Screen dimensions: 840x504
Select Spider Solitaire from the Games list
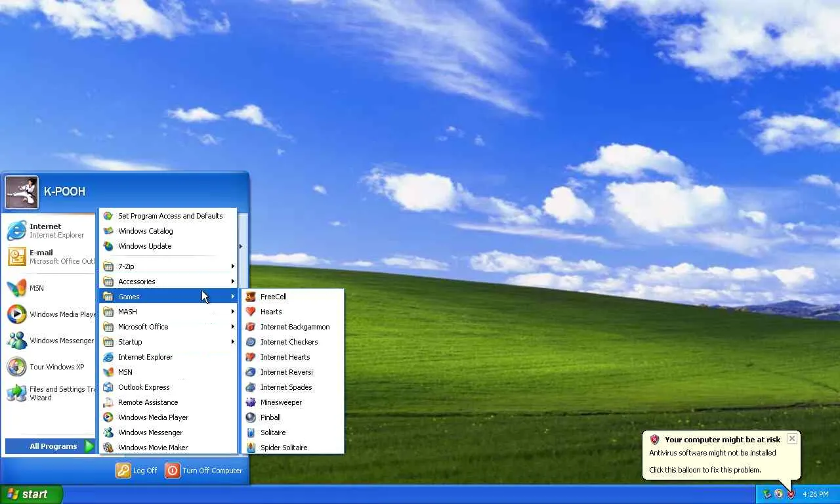point(293,448)
